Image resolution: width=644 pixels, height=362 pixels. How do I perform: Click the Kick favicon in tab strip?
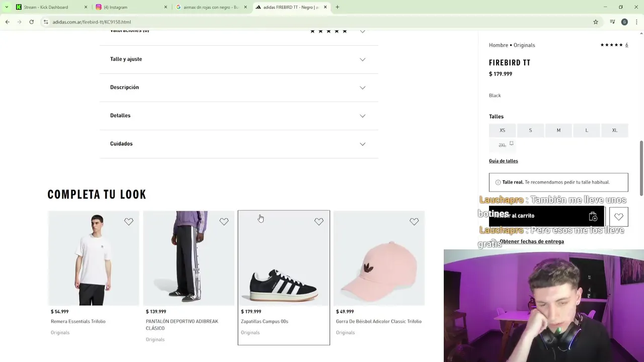click(19, 7)
